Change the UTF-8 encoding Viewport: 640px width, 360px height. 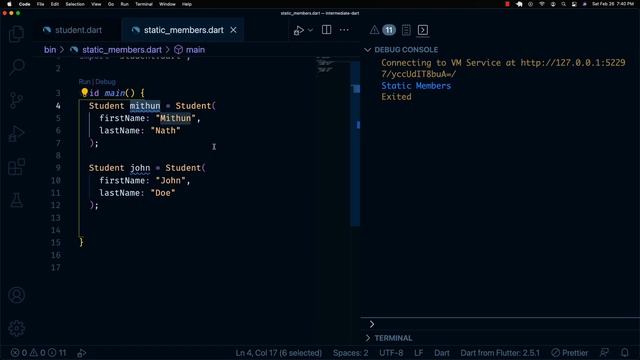(x=391, y=353)
